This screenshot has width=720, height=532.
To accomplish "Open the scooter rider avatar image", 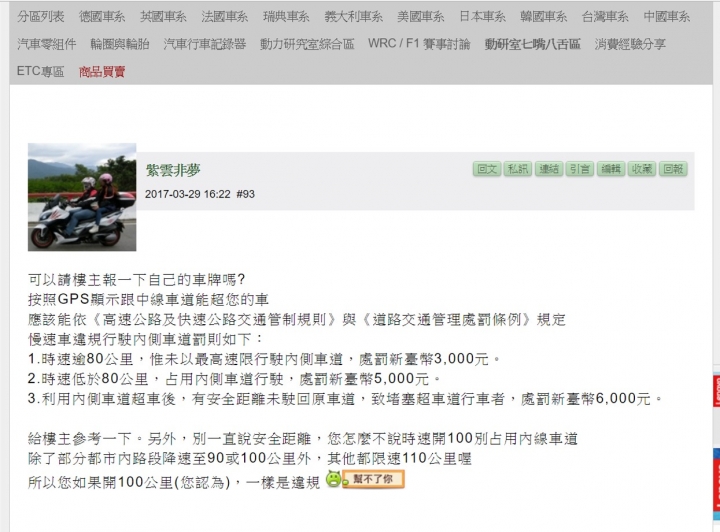I will [x=82, y=197].
